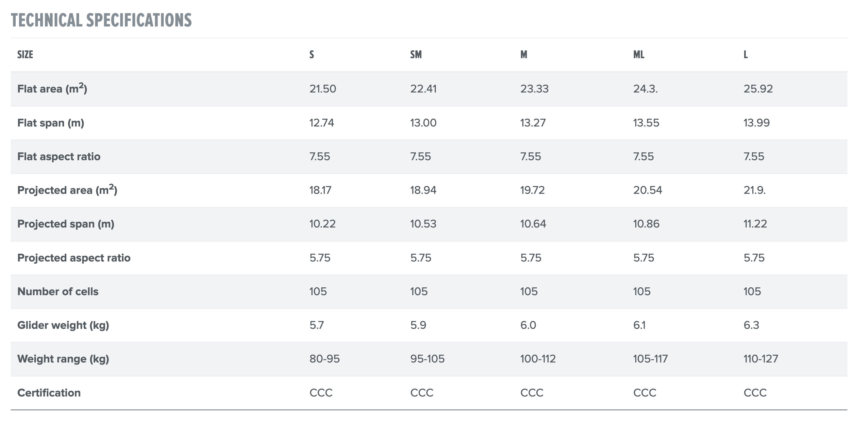Select the L size column header

(746, 55)
